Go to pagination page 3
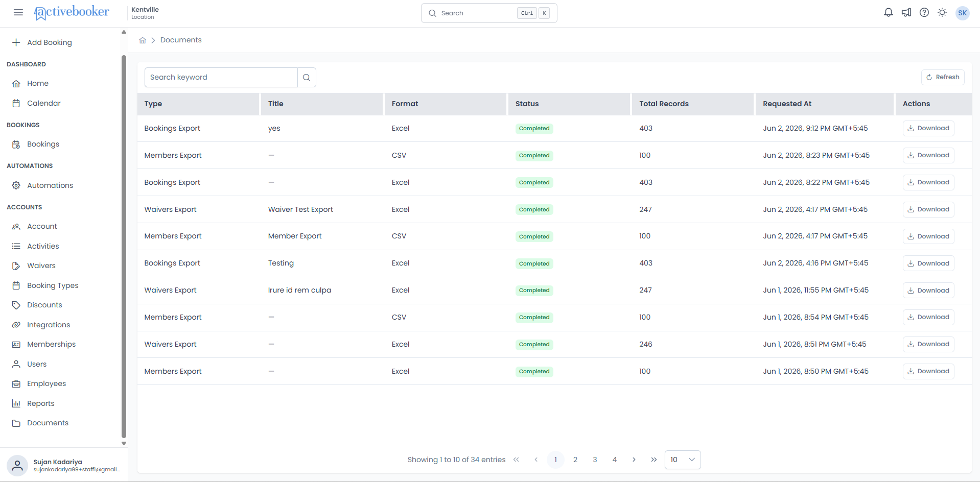The width and height of the screenshot is (980, 482). (595, 460)
